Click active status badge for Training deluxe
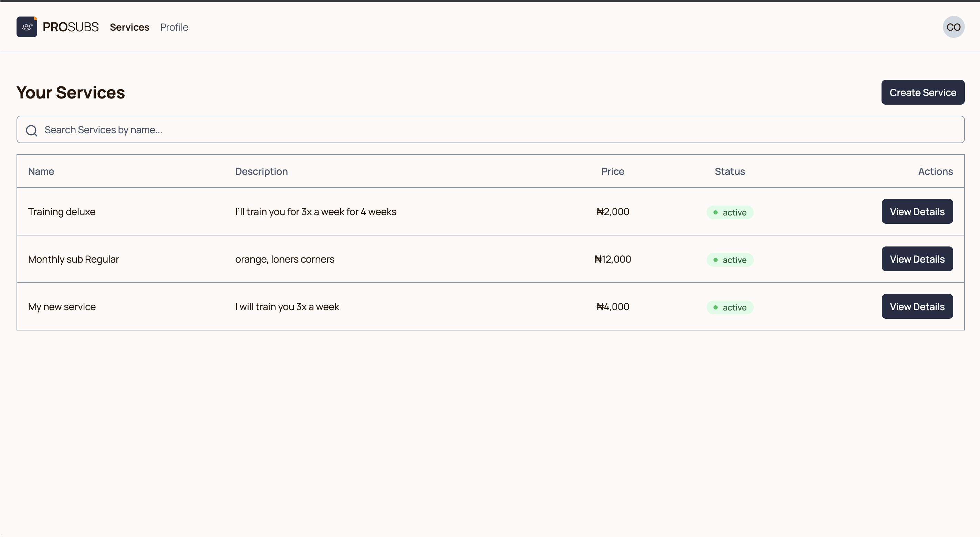This screenshot has width=980, height=537. point(730,212)
